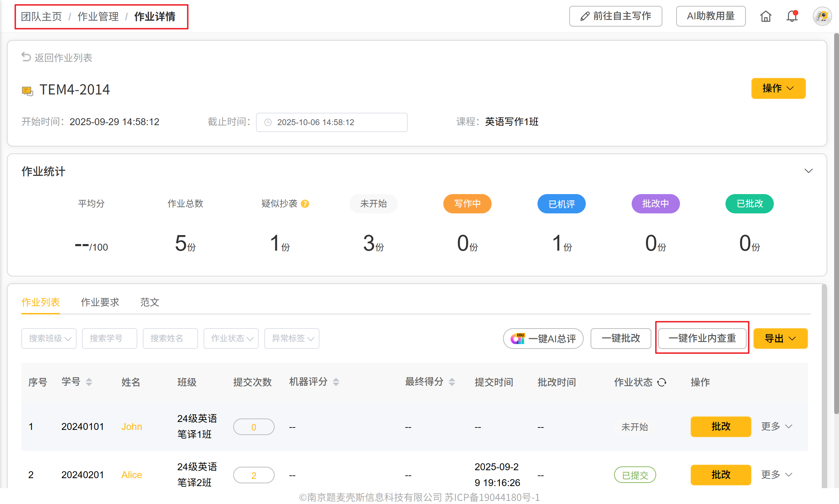The image size is (839, 504).
Task: Sort by 最终得分 column arrows
Action: (452, 382)
